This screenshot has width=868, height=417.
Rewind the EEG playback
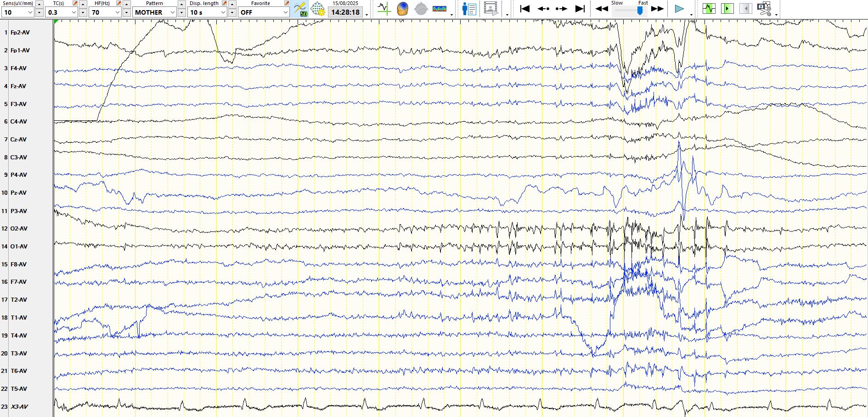[x=602, y=9]
